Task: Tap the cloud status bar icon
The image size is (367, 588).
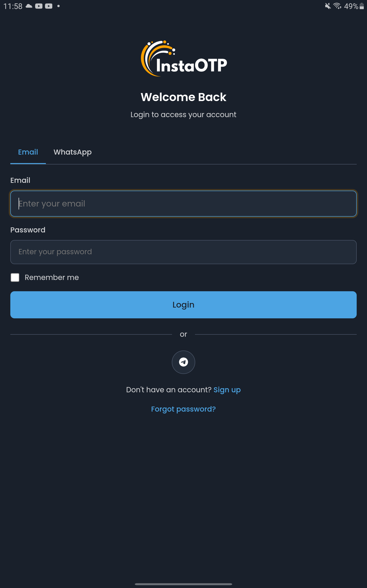Action: pos(29,6)
